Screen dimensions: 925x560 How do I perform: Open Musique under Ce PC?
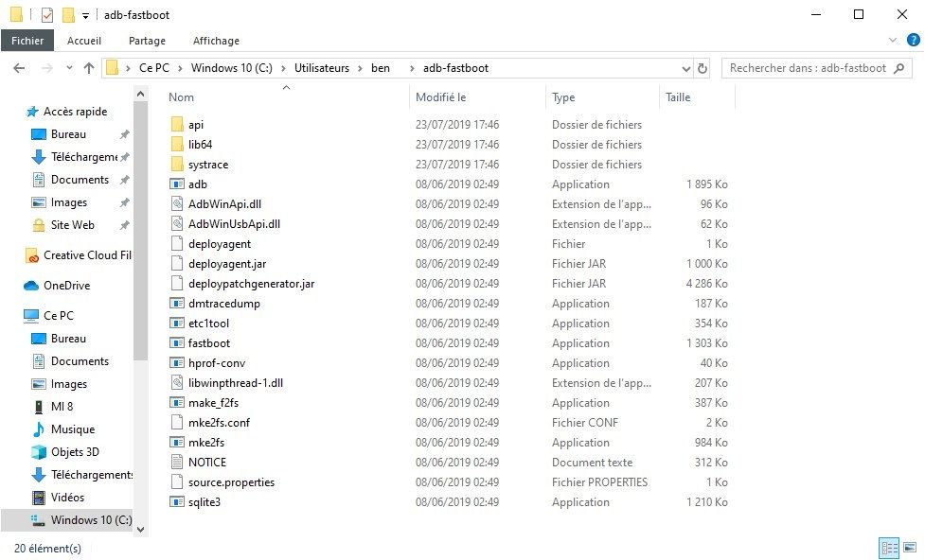73,429
